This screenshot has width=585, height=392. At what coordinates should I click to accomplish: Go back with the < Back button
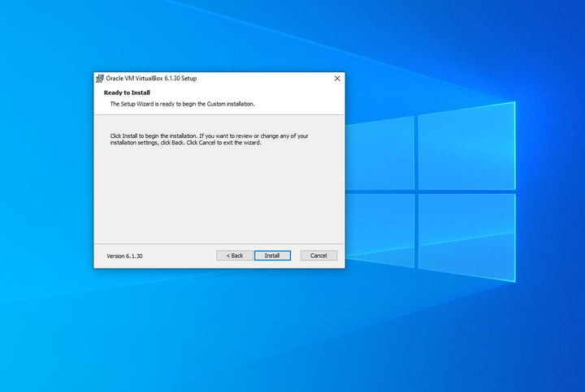(235, 256)
